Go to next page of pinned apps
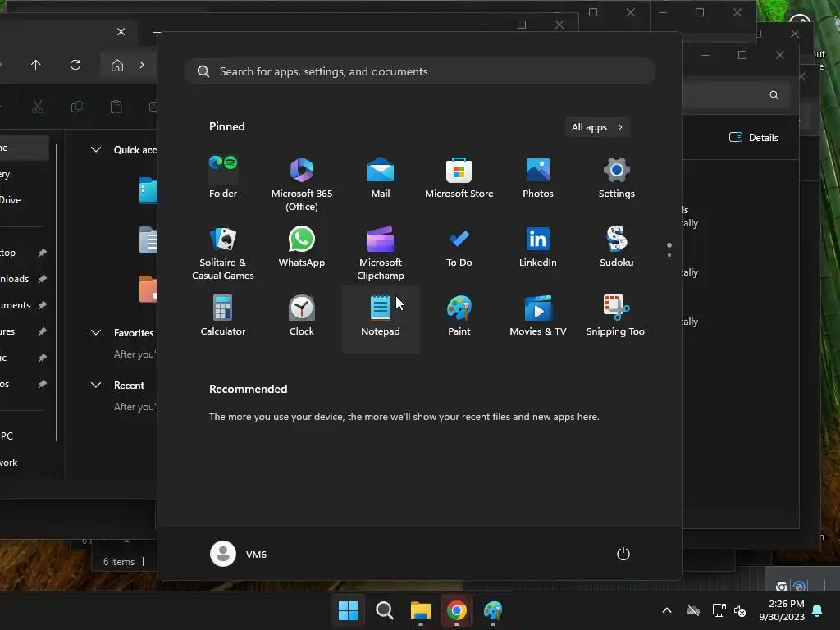This screenshot has height=630, width=840. tap(669, 255)
